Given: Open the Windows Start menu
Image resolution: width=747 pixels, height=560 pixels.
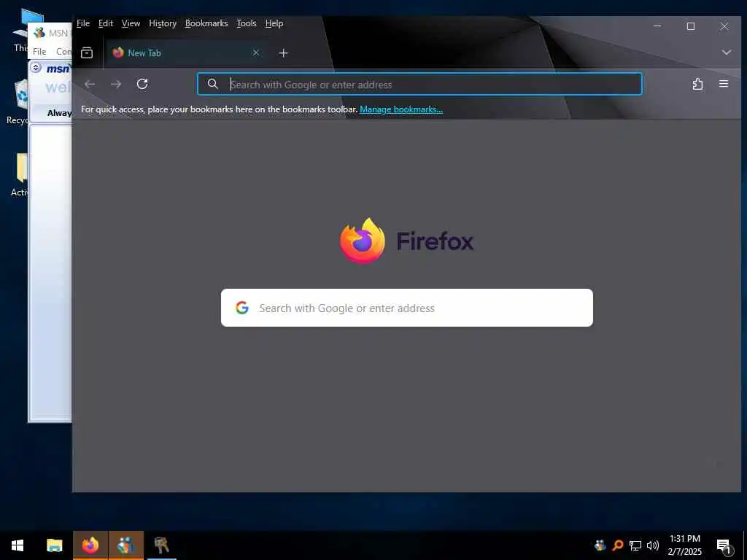Looking at the screenshot, I should coord(18,545).
